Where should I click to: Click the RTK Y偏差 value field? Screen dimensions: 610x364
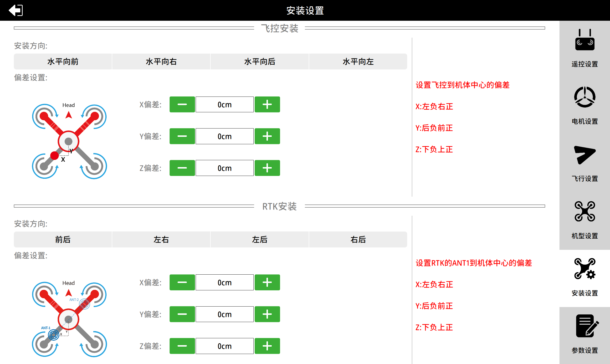coord(224,314)
